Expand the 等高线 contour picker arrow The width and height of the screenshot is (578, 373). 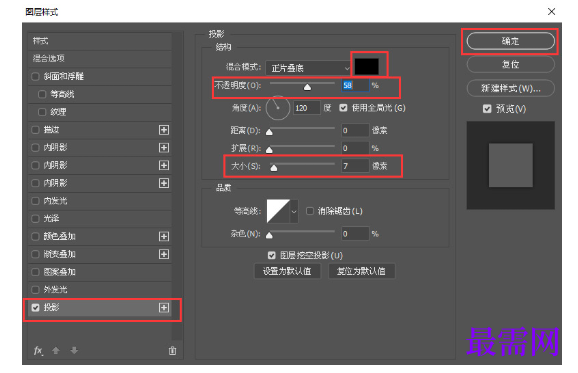pyautogui.click(x=294, y=212)
